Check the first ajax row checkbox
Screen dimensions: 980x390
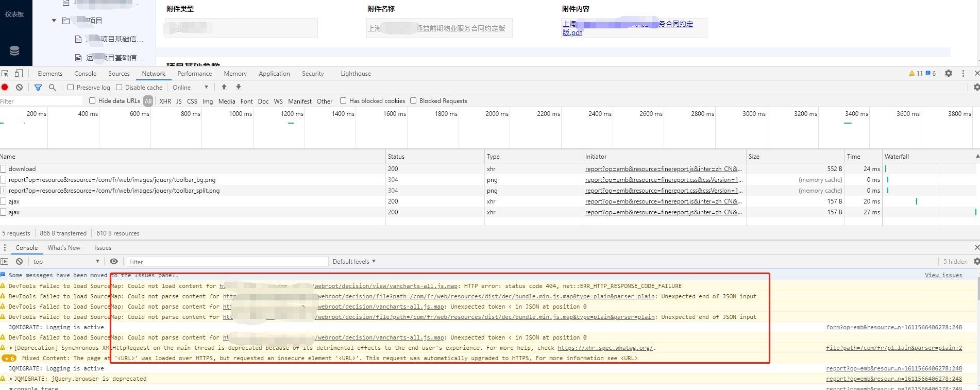point(3,201)
